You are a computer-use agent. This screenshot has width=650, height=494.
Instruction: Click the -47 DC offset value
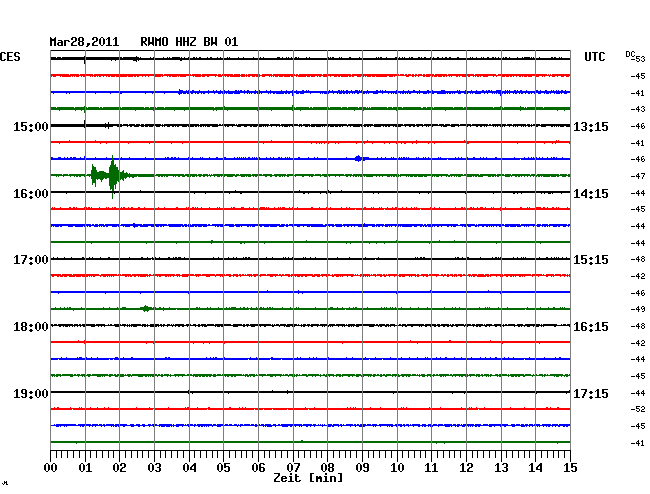coord(638,176)
